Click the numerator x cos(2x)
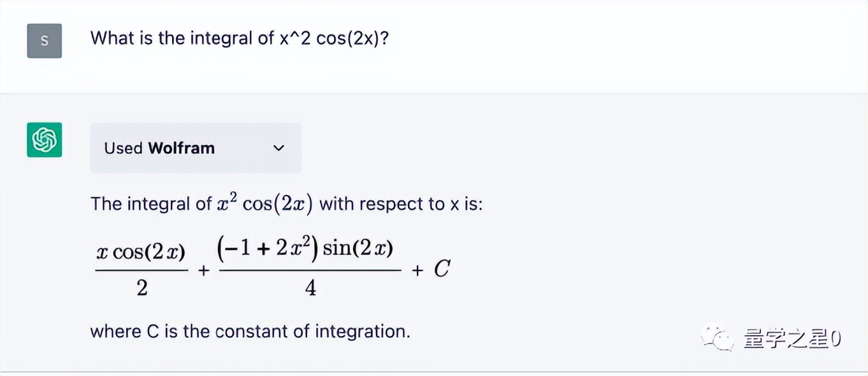The width and height of the screenshot is (868, 376). [x=141, y=252]
